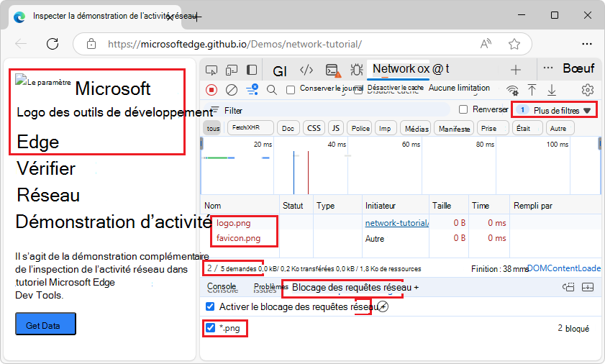The height and width of the screenshot is (364, 605).
Task: Filter by Img type
Action: point(385,128)
